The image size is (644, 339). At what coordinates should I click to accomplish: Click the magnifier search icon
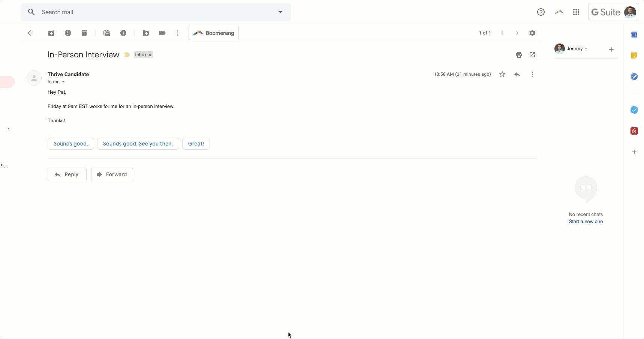click(x=31, y=12)
